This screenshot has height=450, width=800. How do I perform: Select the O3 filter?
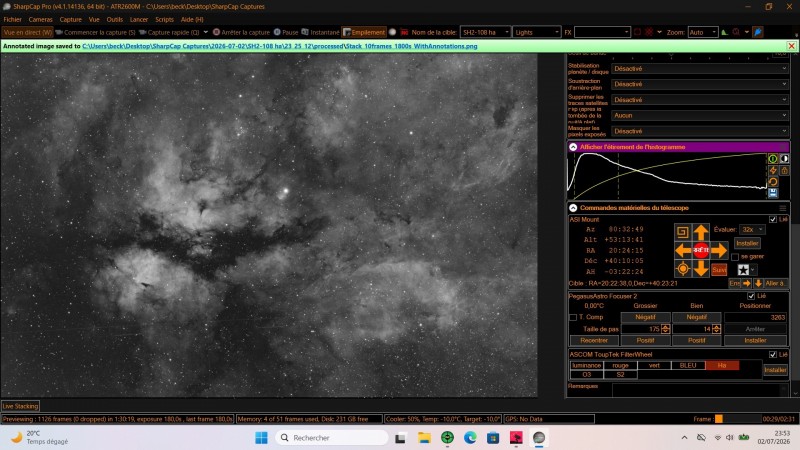coord(586,374)
